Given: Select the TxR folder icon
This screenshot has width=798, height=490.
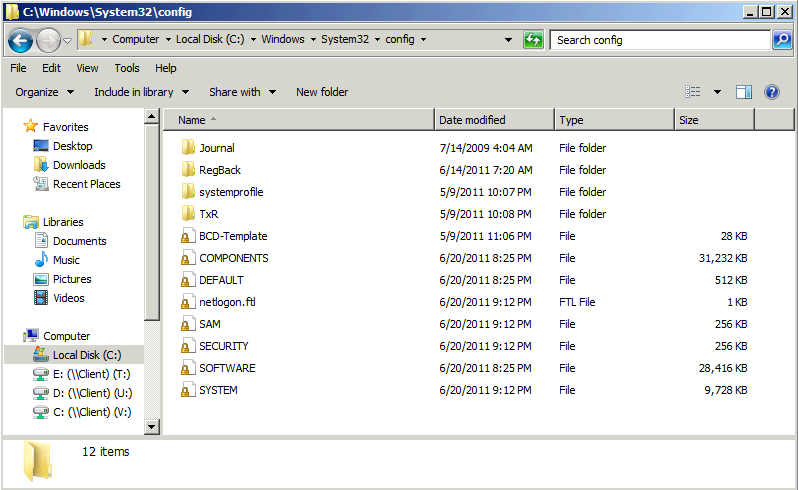Looking at the screenshot, I should (188, 214).
